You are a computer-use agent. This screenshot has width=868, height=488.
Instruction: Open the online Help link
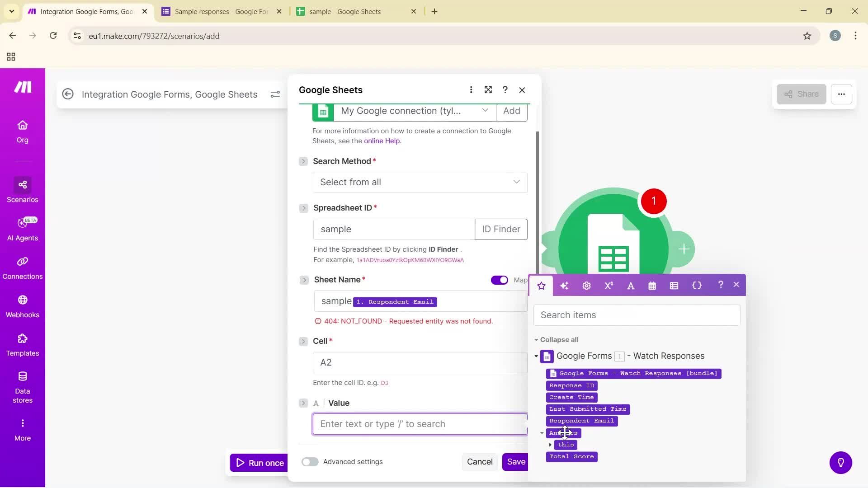[382, 141]
